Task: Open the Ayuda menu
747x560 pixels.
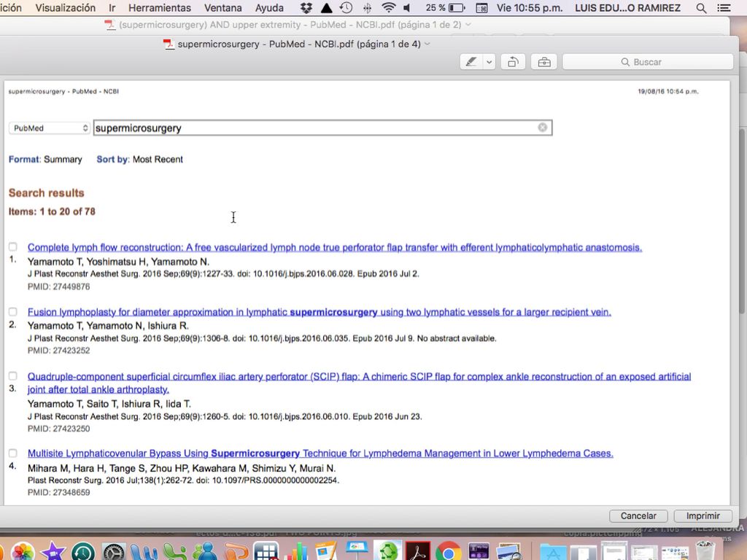Action: 269,7
